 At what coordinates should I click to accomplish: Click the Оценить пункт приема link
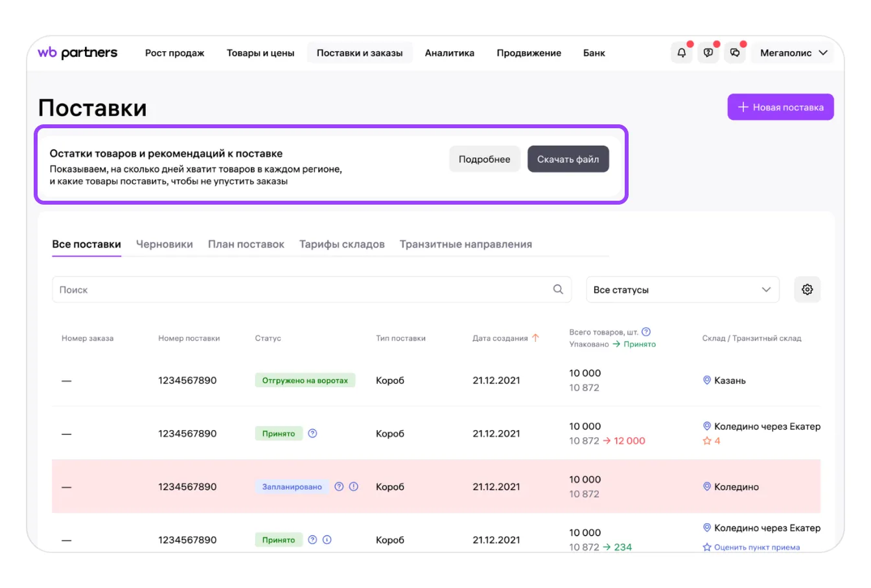pos(756,547)
